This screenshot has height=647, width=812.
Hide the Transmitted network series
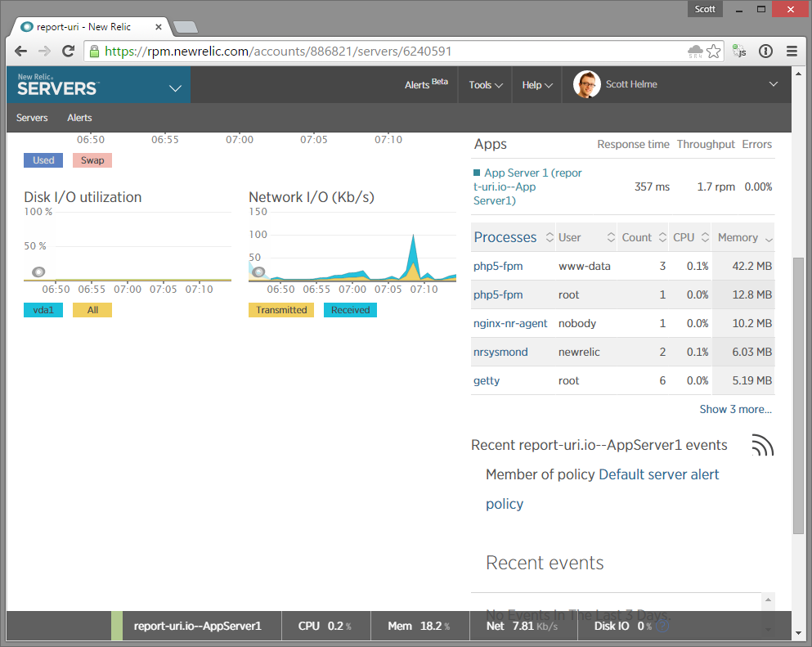point(280,309)
